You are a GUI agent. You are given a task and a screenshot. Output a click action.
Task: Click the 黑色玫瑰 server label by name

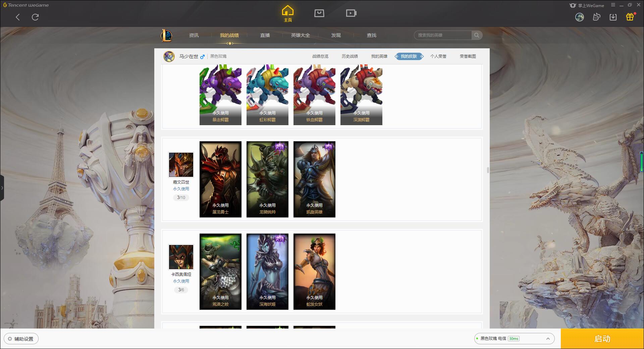click(x=218, y=56)
